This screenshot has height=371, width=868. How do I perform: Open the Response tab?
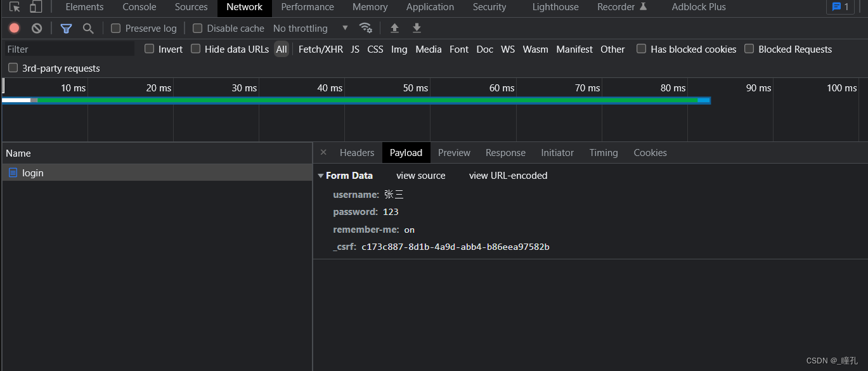tap(505, 152)
